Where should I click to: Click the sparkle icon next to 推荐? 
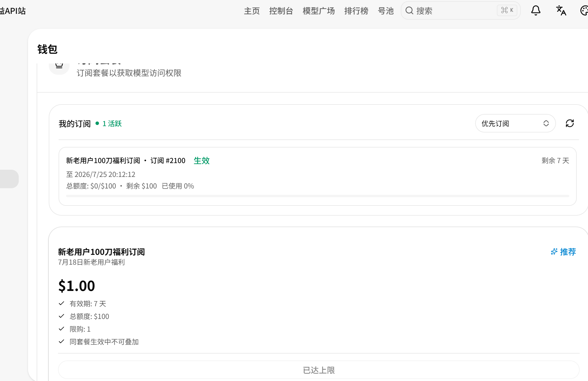tap(554, 252)
